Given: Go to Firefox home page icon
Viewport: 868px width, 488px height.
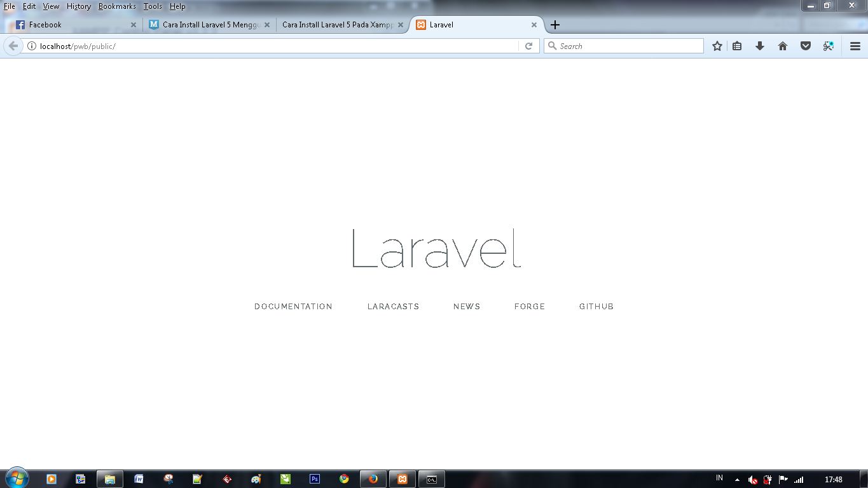Looking at the screenshot, I should tap(783, 46).
